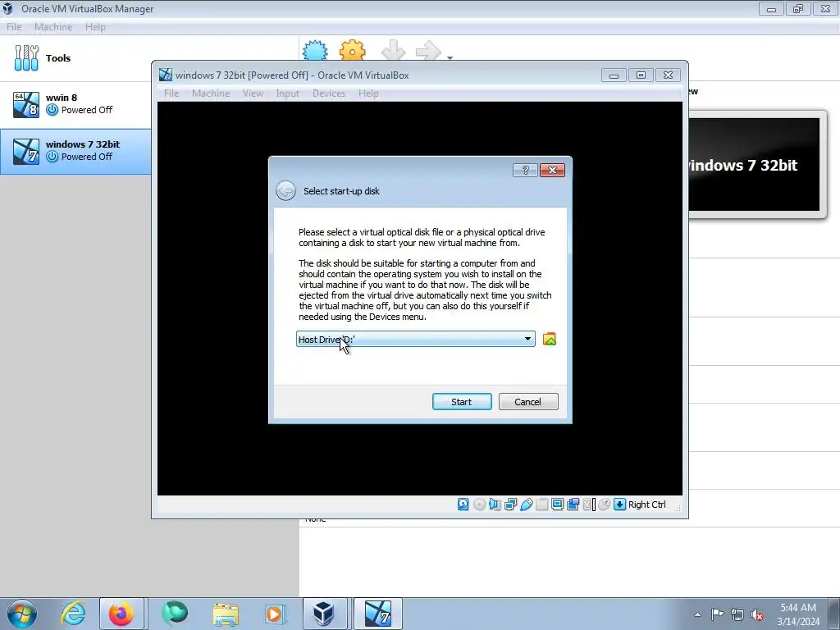840x630 pixels.
Task: Select the wwin 8 virtual machine
Action: click(75, 104)
